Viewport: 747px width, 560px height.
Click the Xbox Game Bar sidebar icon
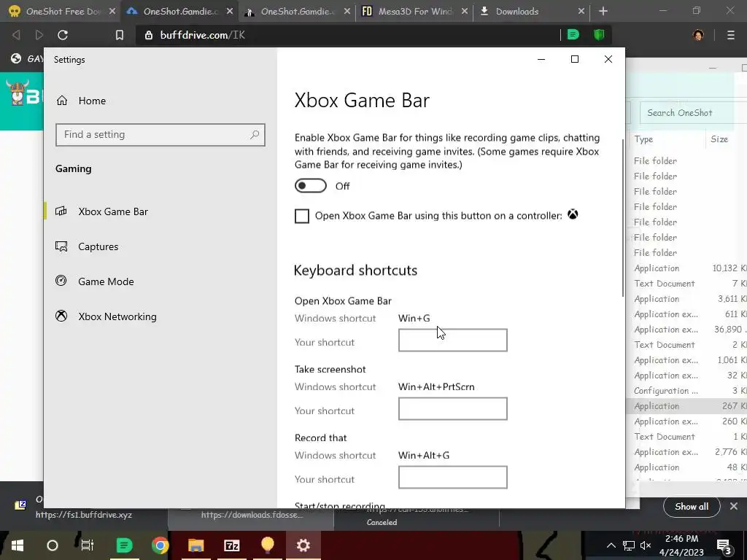click(61, 211)
